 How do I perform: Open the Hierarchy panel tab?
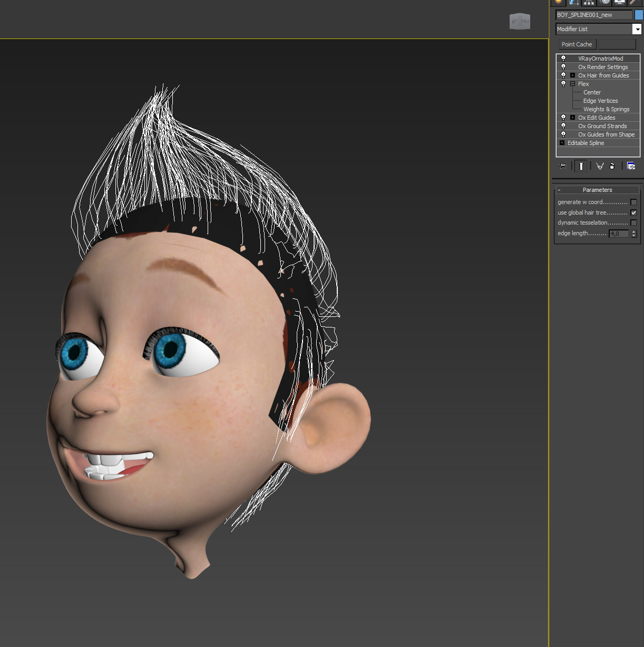click(589, 2)
